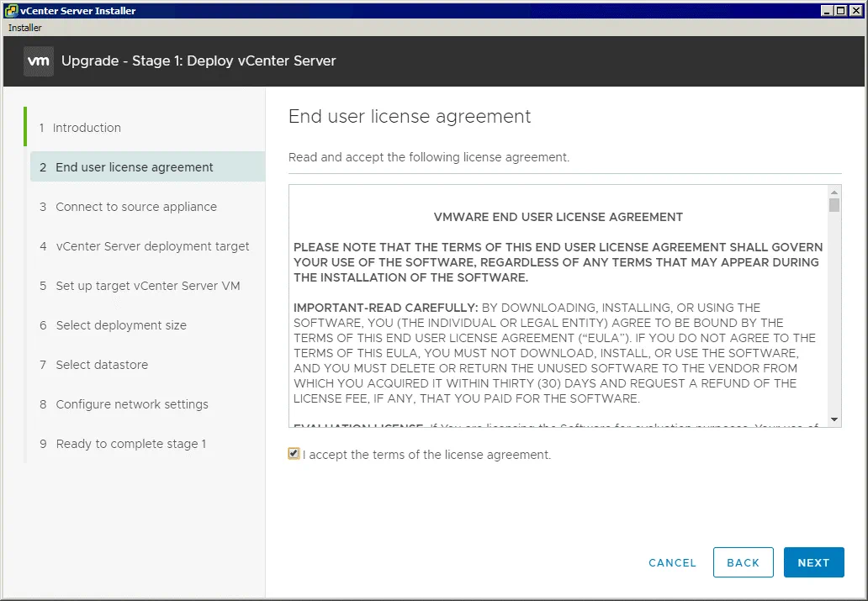Click the license text scroll down arrow
This screenshot has width=868, height=601.
click(x=834, y=419)
